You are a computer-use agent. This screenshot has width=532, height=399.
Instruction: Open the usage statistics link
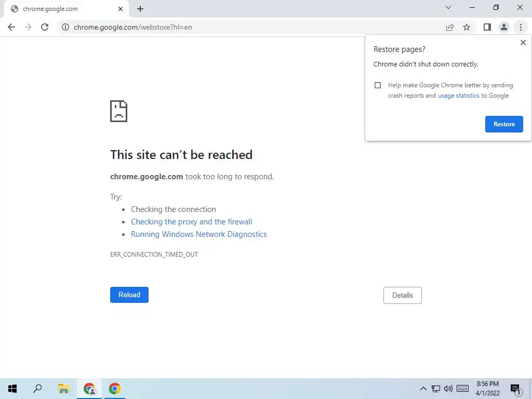[458, 96]
